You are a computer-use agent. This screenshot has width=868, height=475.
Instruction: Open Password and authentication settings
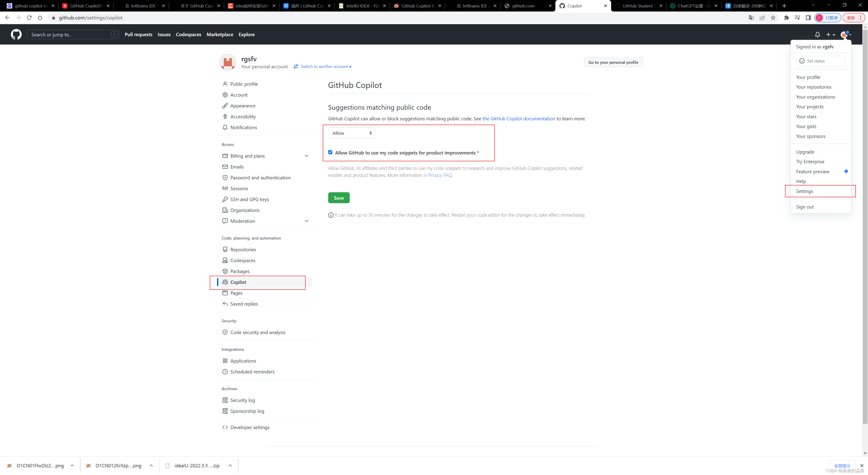click(x=260, y=177)
